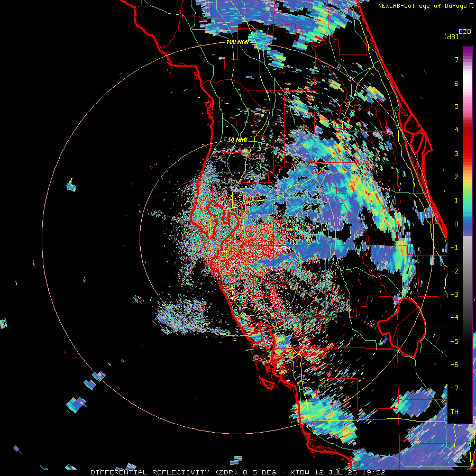Click the DZD legend title

(x=465, y=32)
